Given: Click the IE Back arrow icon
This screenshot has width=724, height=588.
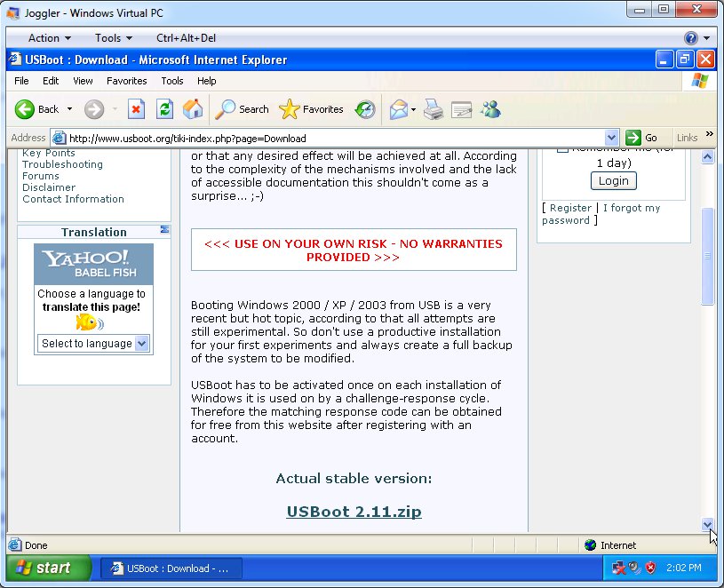Looking at the screenshot, I should 25,109.
